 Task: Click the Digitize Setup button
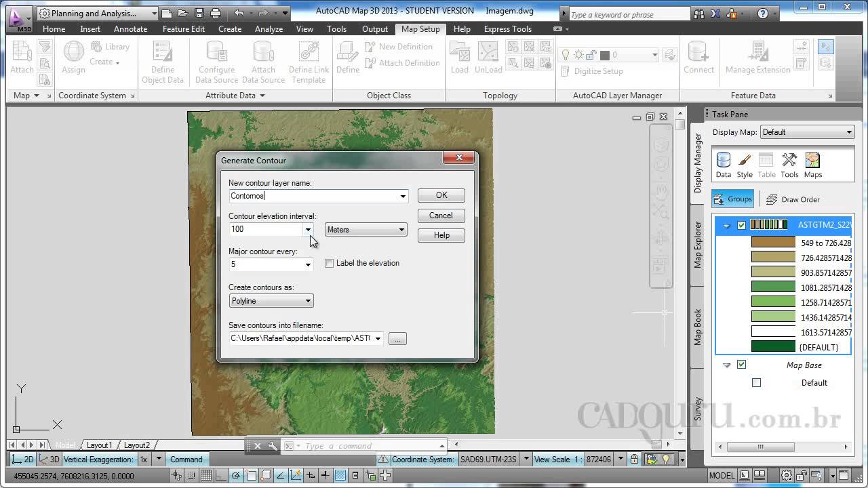point(591,70)
